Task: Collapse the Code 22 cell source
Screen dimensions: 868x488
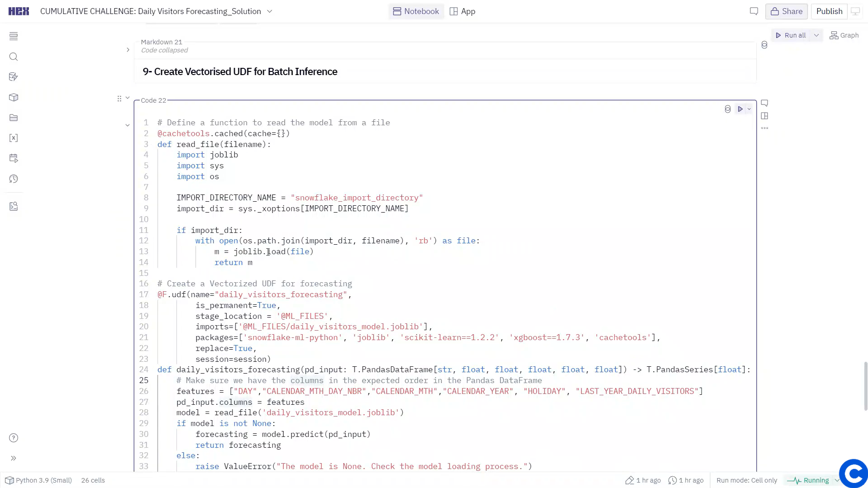Action: coord(128,125)
